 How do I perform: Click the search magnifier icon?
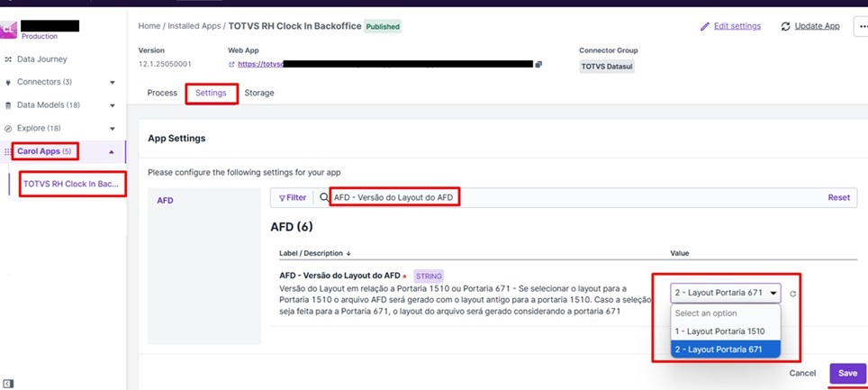point(324,198)
